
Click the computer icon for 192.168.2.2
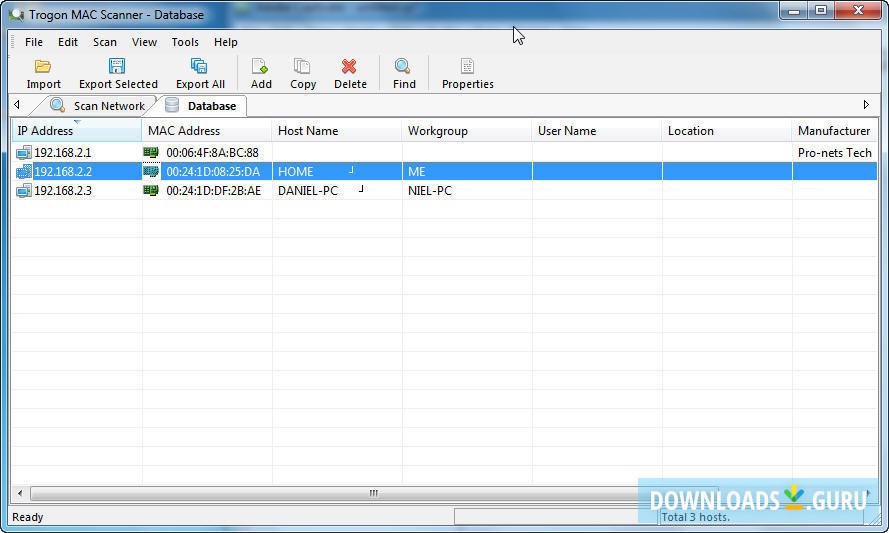24,171
